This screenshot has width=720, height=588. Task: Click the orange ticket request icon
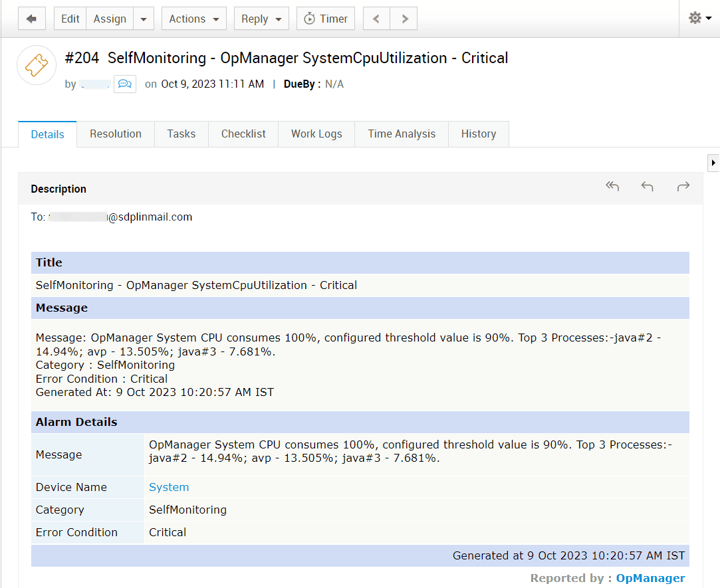[x=37, y=65]
